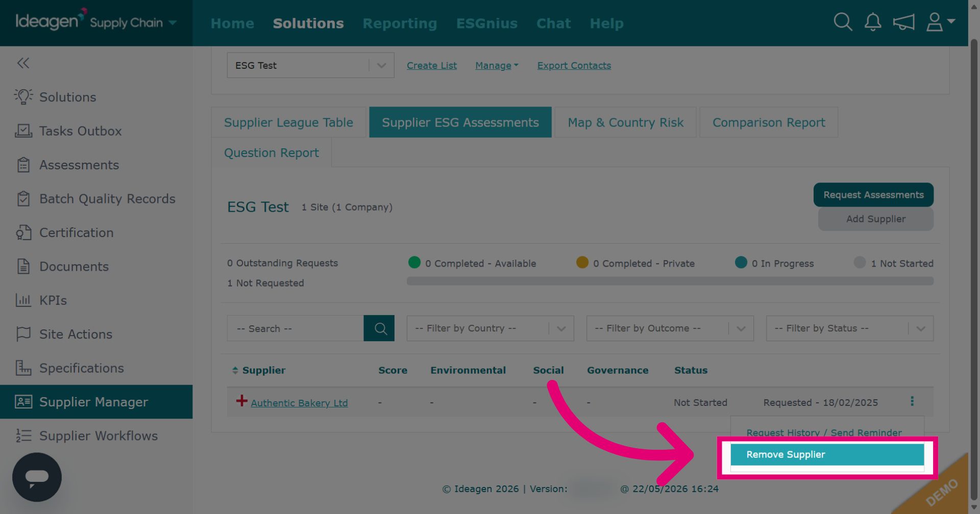The height and width of the screenshot is (514, 980).
Task: Click the 'Not Started' status cell
Action: pos(700,402)
